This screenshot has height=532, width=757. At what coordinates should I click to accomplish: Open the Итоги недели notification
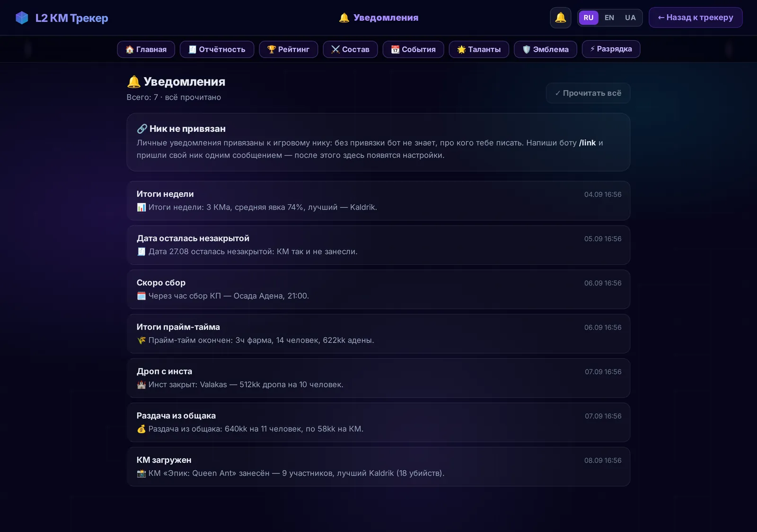(378, 201)
